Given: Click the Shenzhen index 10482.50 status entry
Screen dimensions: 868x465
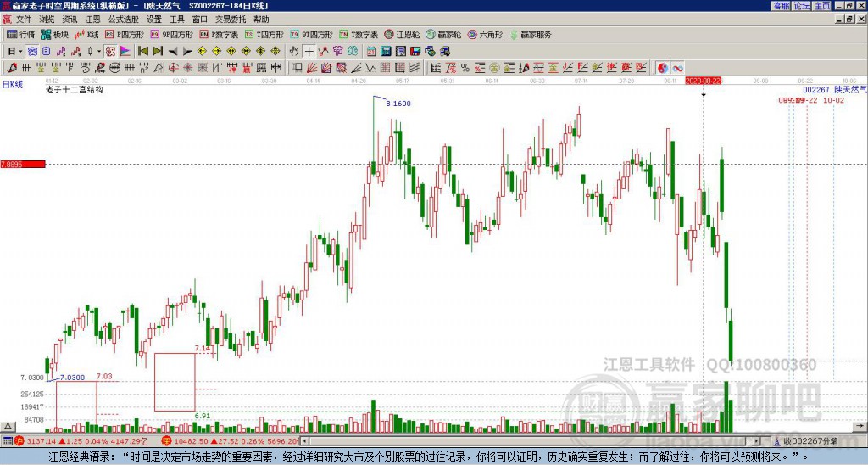Looking at the screenshot, I should [231, 441].
